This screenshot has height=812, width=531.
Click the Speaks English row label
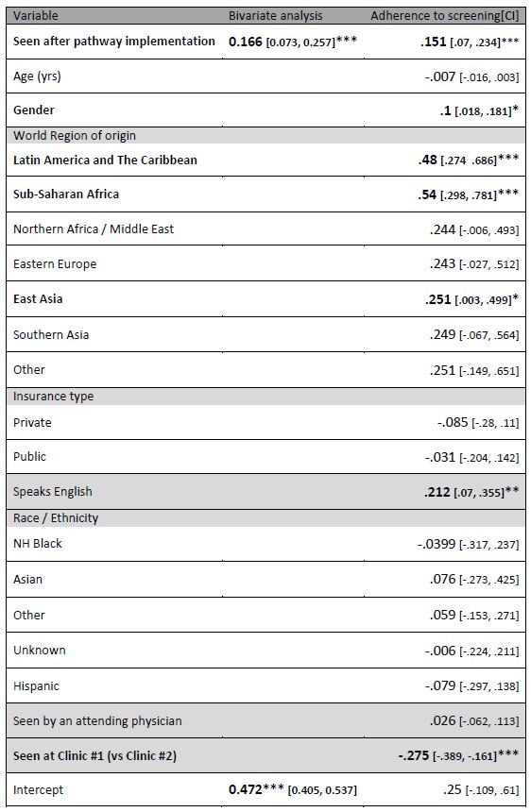(52, 491)
